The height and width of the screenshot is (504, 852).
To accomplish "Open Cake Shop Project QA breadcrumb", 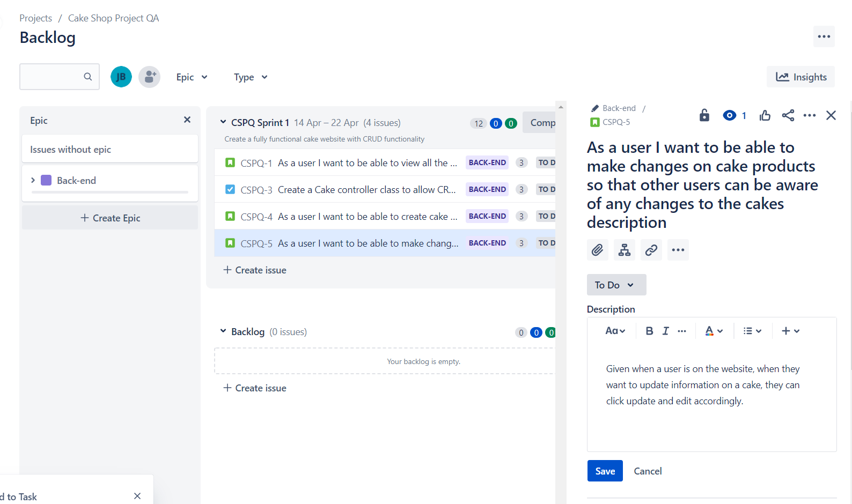I will point(114,18).
